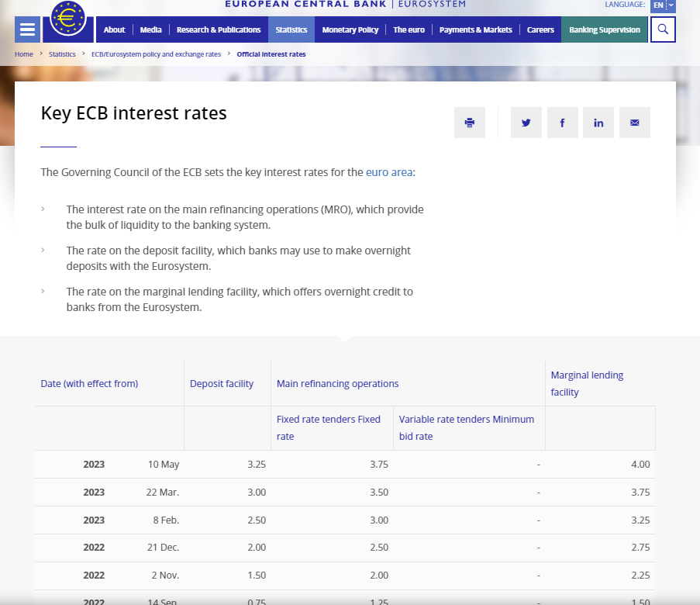Go to Banking Supervision site
Screen dimensions: 700x605
[x=605, y=29]
